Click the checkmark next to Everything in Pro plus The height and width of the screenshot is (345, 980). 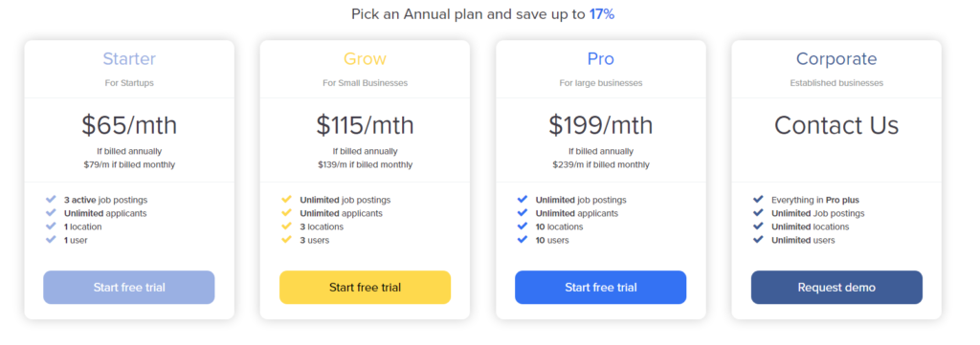[x=758, y=200]
